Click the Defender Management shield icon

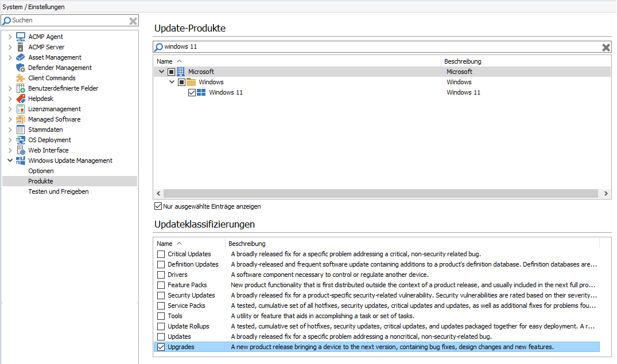(21, 68)
